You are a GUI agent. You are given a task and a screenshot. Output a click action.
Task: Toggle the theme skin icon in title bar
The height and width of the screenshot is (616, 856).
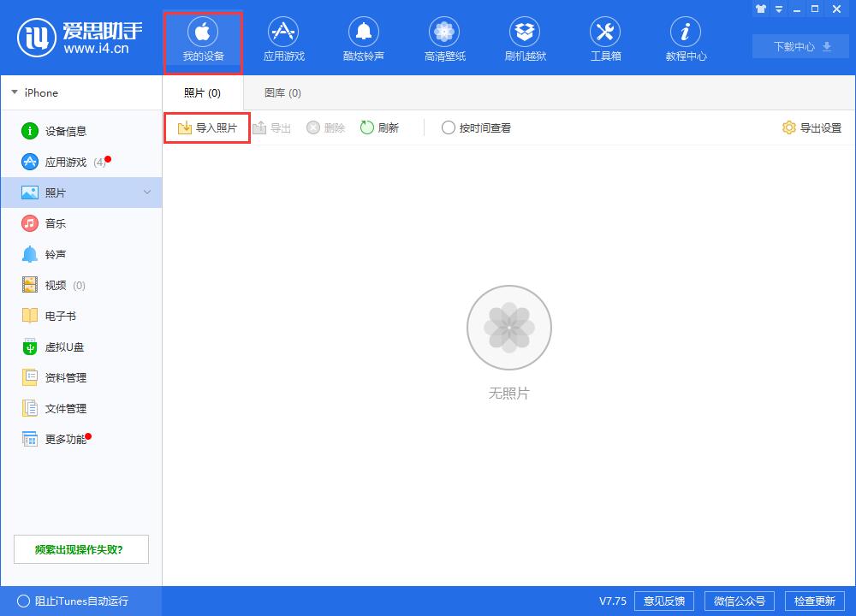761,9
